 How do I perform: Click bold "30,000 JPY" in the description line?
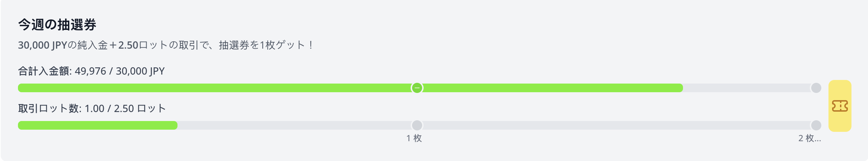43,45
